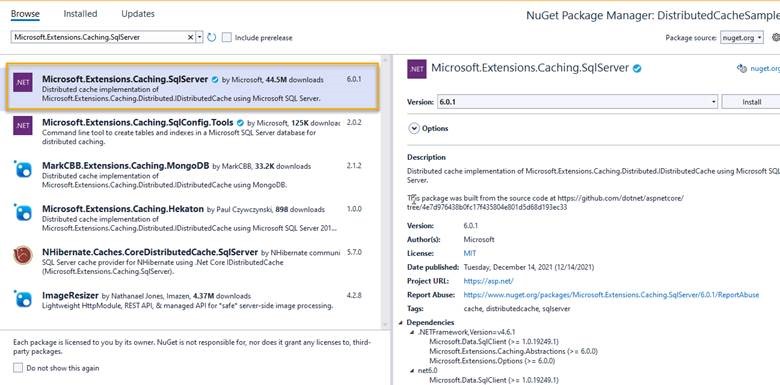
Task: Switch to the Updates tab
Action: coord(138,14)
